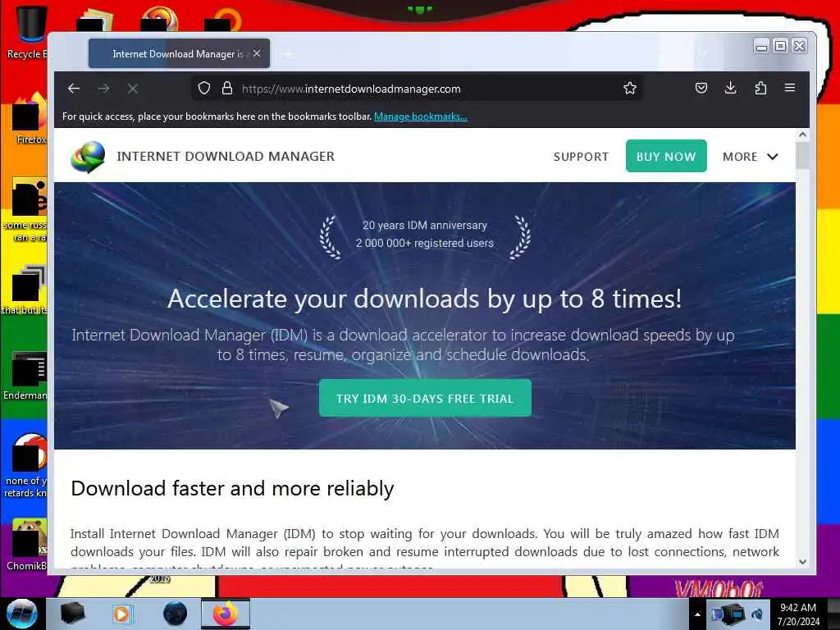Image resolution: width=840 pixels, height=630 pixels.
Task: Click the IDM globe logo
Action: (88, 157)
